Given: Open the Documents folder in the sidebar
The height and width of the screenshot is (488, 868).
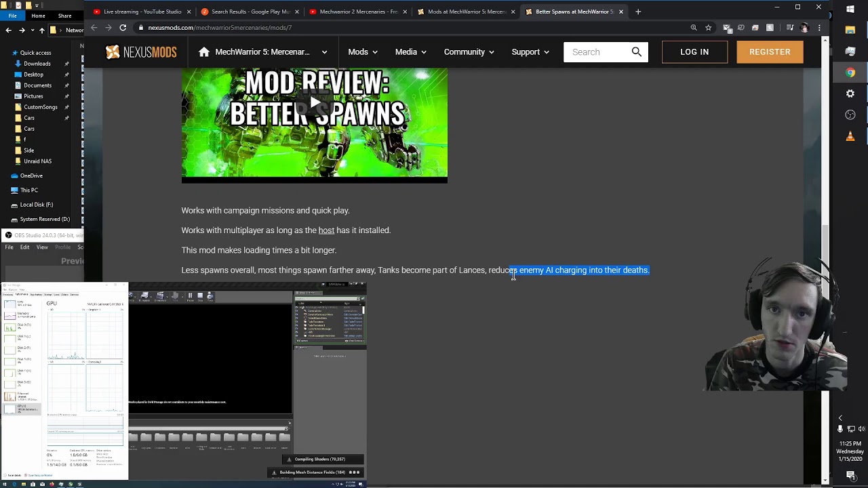Looking at the screenshot, I should tap(37, 85).
